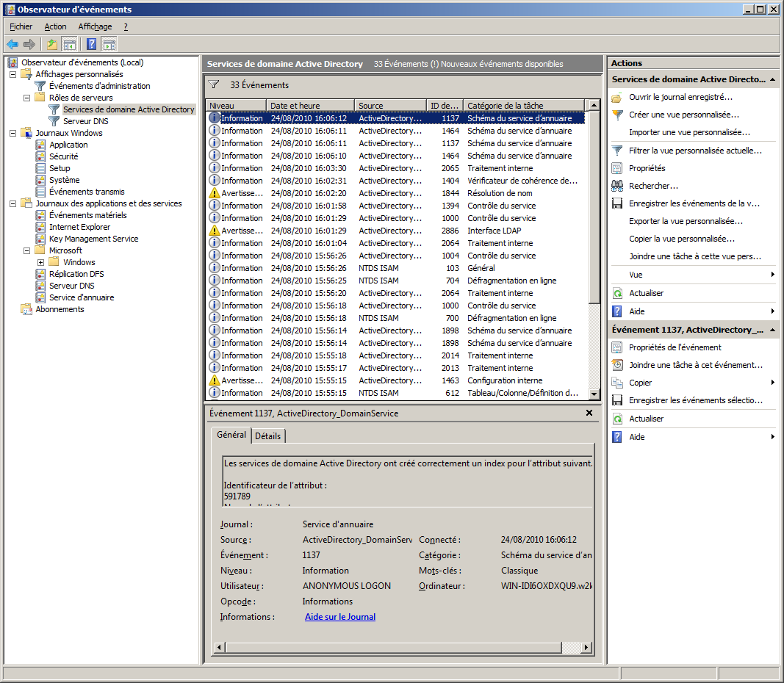Click 'Propriétés de l'événement' action
The width and height of the screenshot is (784, 683).
tap(675, 347)
